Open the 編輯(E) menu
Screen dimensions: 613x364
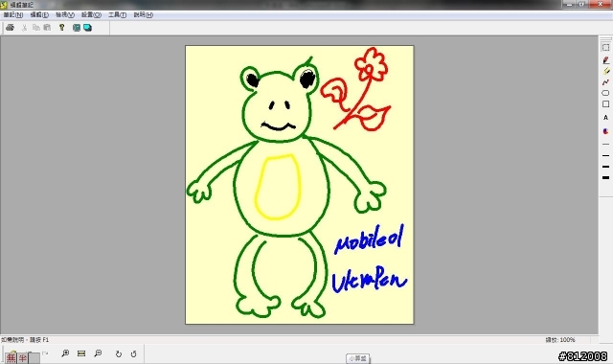tap(39, 15)
